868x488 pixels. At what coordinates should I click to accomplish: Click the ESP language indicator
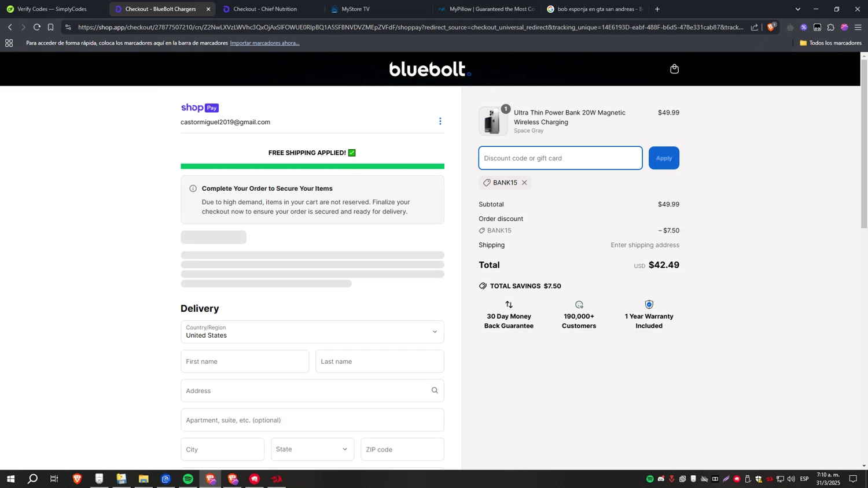[804, 479]
